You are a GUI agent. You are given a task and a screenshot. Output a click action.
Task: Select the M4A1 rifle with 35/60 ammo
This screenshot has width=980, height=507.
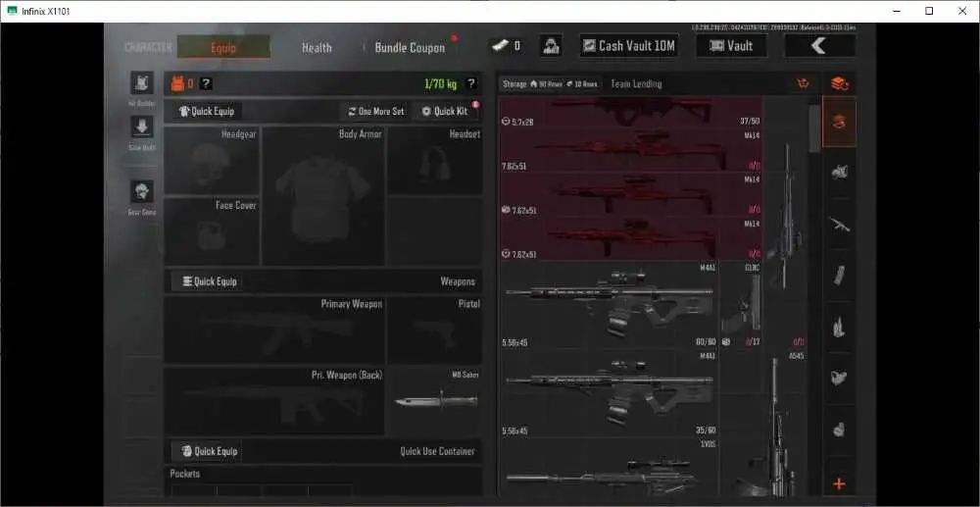(609, 393)
